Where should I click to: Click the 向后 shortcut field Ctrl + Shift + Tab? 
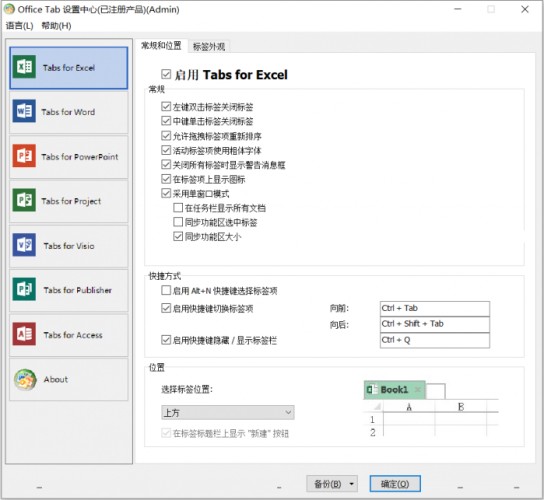pyautogui.click(x=435, y=324)
